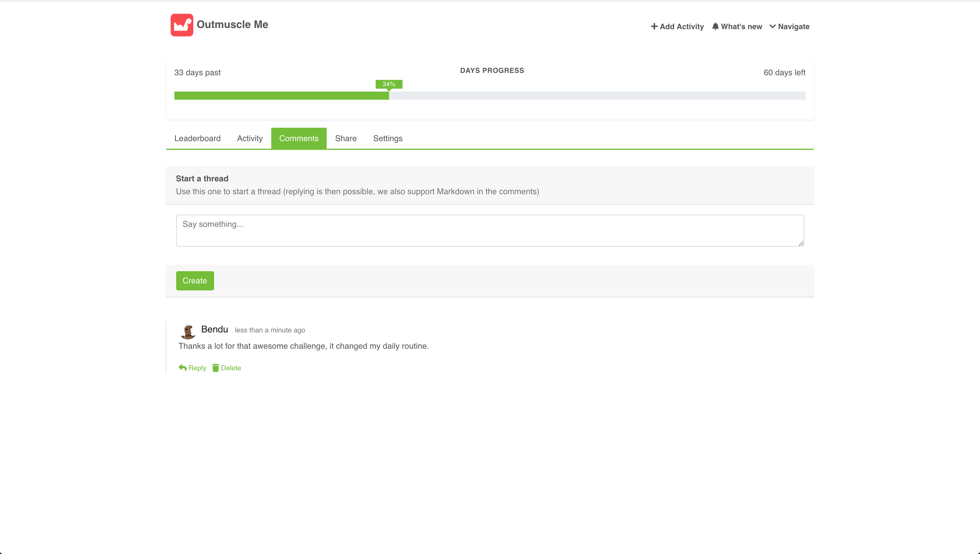Click the bell icon for What's new
Viewport: 980px width, 554px height.
pyautogui.click(x=715, y=26)
